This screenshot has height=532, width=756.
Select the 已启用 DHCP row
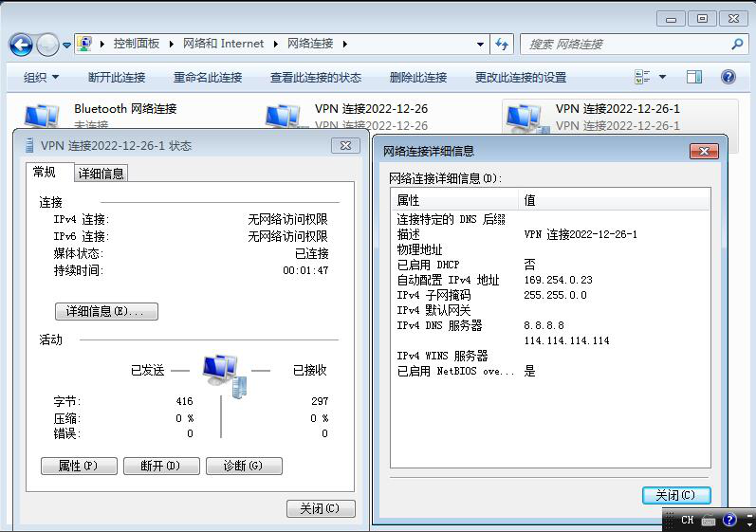(x=550, y=265)
